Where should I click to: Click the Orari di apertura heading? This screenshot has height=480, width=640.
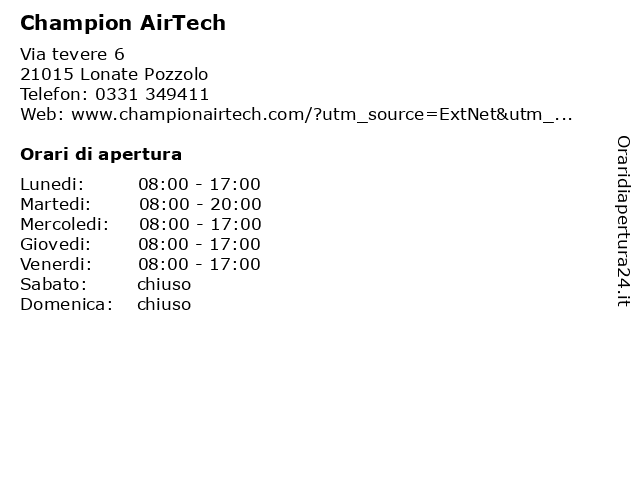(101, 154)
